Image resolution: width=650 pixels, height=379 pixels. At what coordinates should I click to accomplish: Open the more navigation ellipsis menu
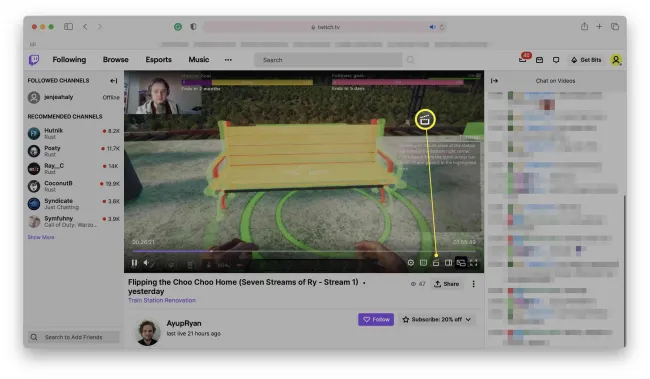coord(228,60)
